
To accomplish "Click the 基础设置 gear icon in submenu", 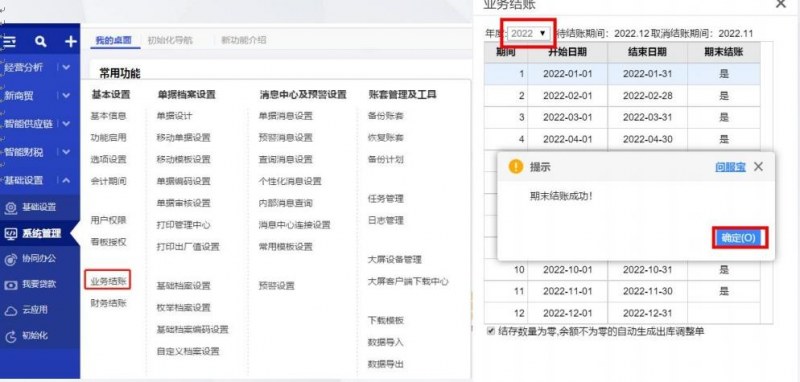I will pos(11,208).
